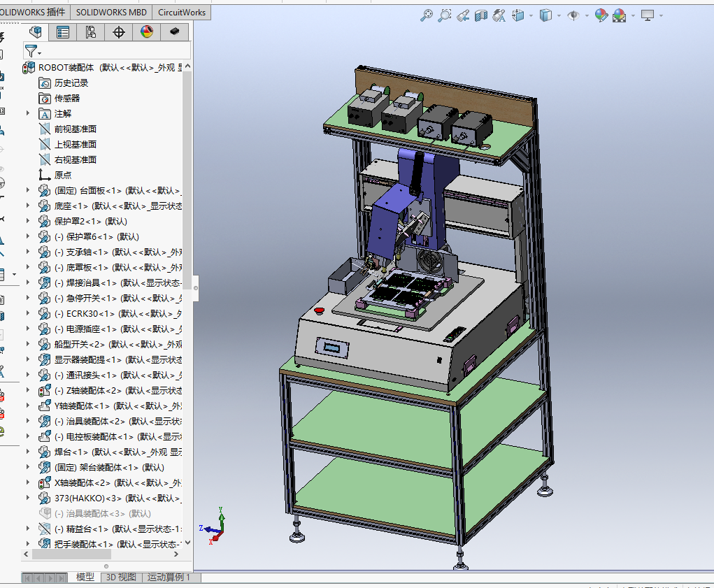This screenshot has width=714, height=588.
Task: Expand the (固定) 台面板<1> component
Action: coord(28,190)
